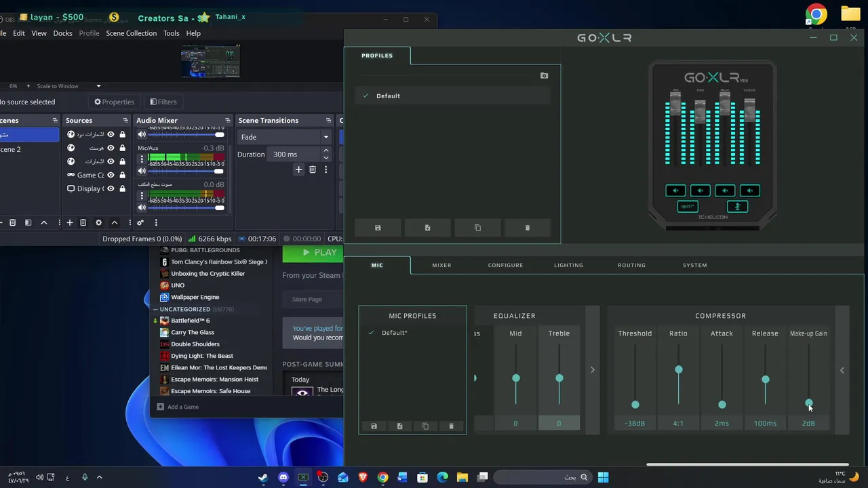Open source properties gear in Sources dock
Image resolution: width=868 pixels, height=488 pixels.
(98, 222)
